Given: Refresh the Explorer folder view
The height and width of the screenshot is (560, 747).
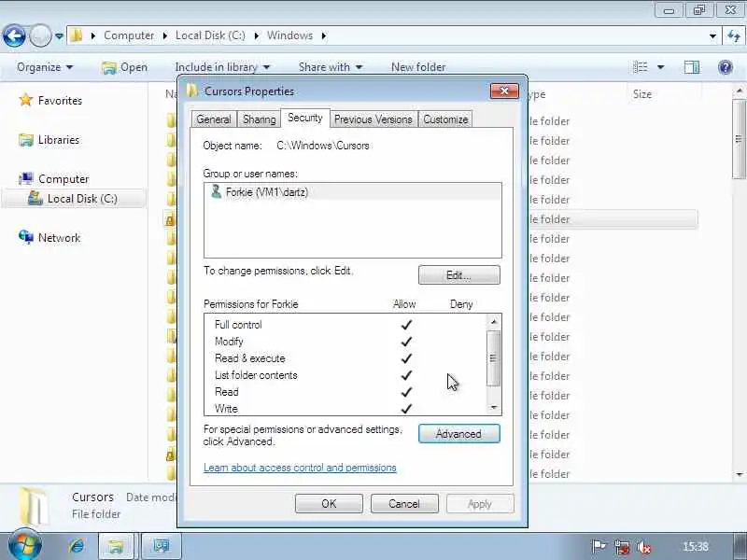Looking at the screenshot, I should pos(734,36).
